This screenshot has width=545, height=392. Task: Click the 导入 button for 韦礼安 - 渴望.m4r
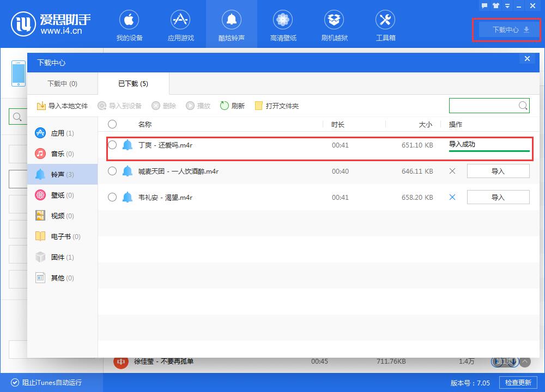click(498, 197)
